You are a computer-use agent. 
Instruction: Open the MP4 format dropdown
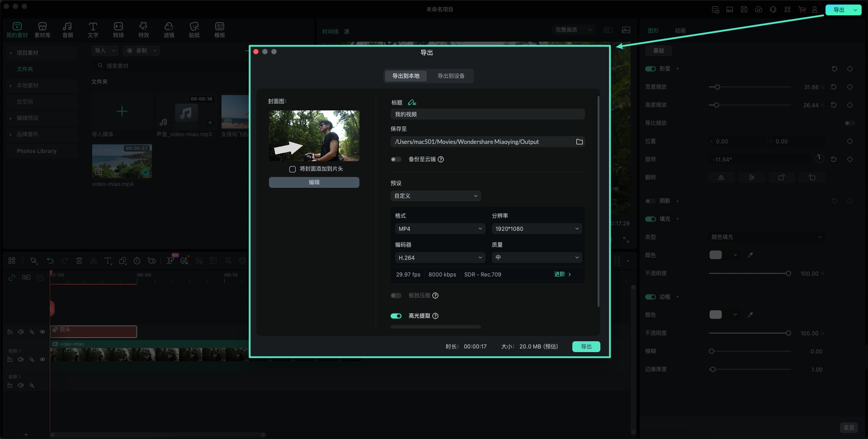pyautogui.click(x=439, y=229)
